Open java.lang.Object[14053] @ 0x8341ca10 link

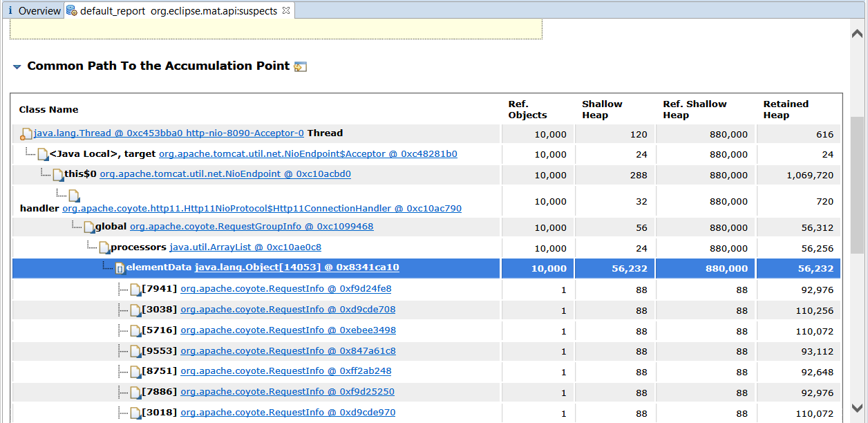[297, 267]
